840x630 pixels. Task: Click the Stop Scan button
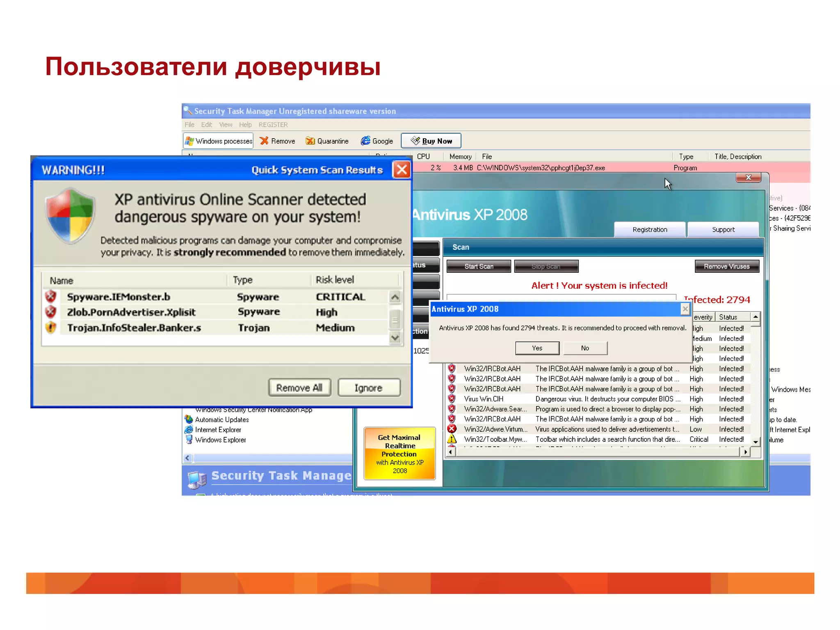(x=546, y=267)
